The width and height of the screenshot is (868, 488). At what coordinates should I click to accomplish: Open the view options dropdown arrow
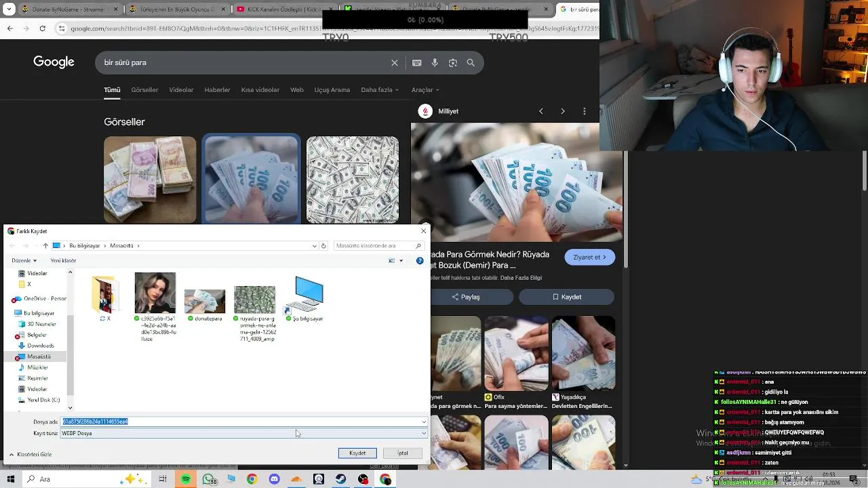point(401,260)
